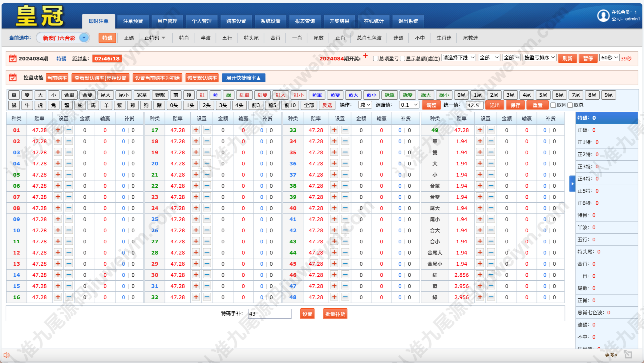Increase odds for number 17

196,130
